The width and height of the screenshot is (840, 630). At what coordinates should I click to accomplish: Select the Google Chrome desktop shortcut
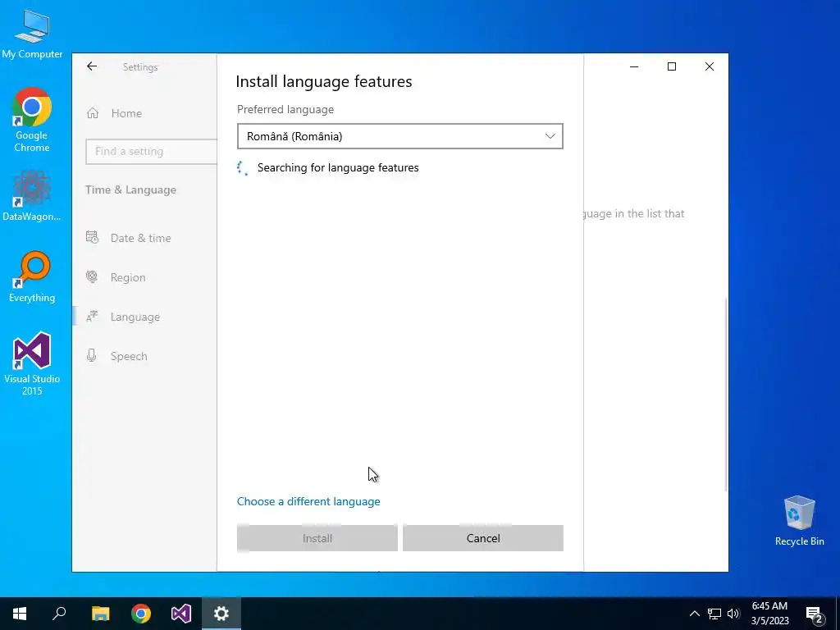(32, 120)
